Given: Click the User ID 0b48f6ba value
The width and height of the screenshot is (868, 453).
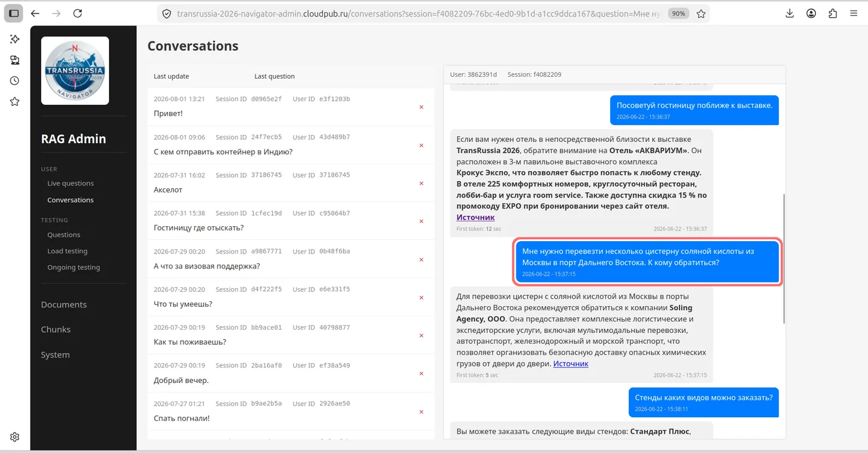Looking at the screenshot, I should [x=334, y=252].
